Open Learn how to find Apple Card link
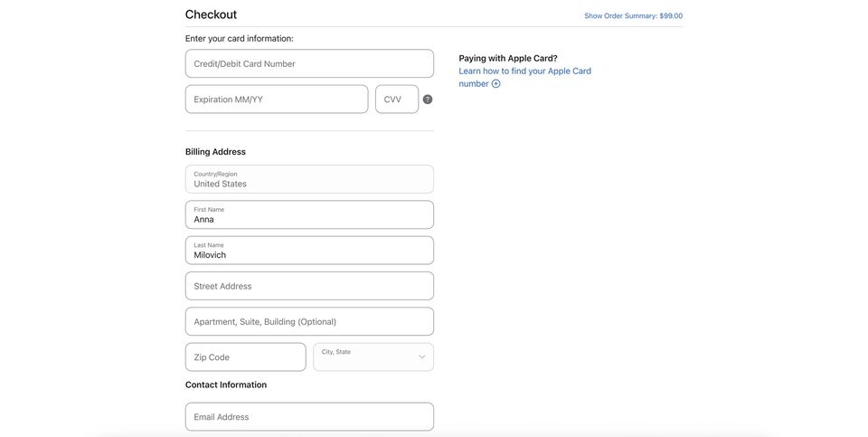The width and height of the screenshot is (868, 437). tap(524, 77)
